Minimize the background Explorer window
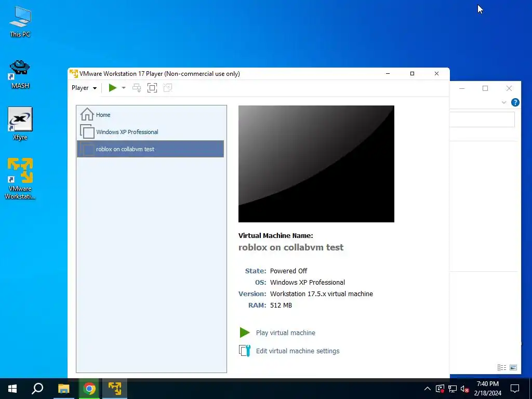The image size is (532, 399). [462, 88]
